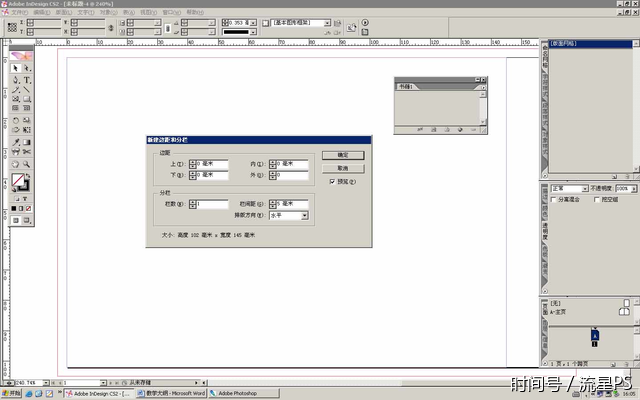This screenshot has width=640, height=400.
Task: Enable the 挖空组 checkbox
Action: [598, 200]
